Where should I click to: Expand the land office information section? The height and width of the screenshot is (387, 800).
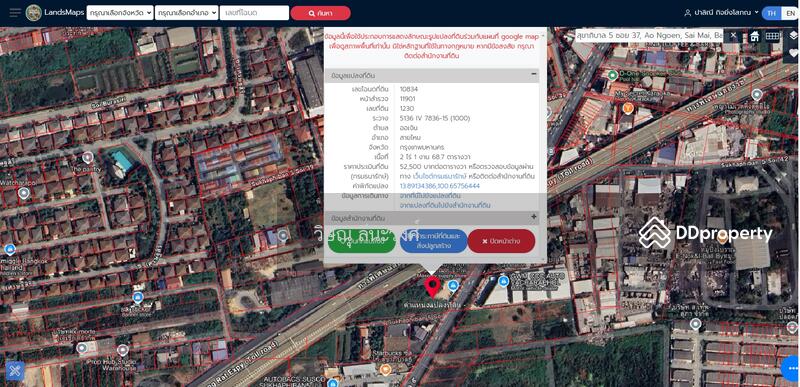[x=534, y=217]
